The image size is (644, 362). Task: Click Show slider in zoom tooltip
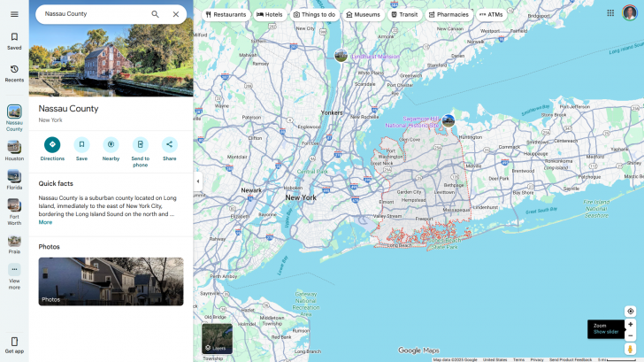pos(606,332)
